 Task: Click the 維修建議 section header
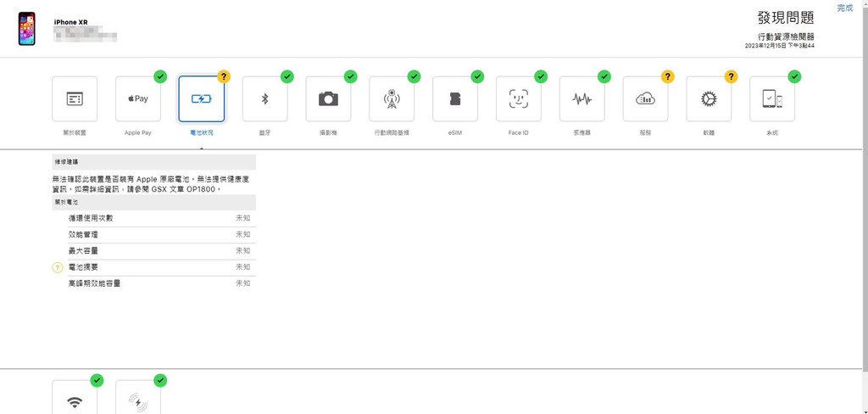[154, 162]
